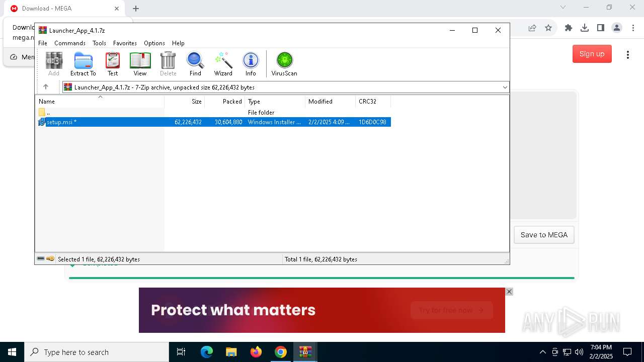
Task: Open the volume speaker icon
Action: coord(579,352)
